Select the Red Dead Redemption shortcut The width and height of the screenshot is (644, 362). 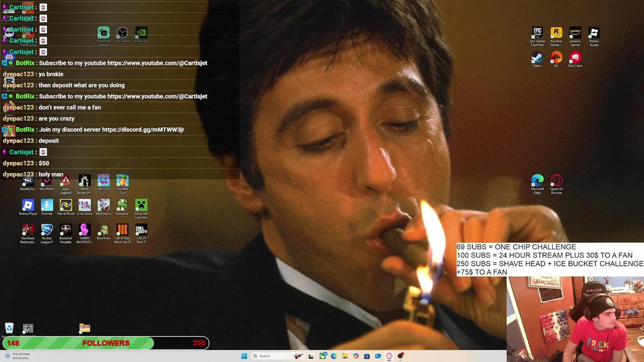coord(28,234)
